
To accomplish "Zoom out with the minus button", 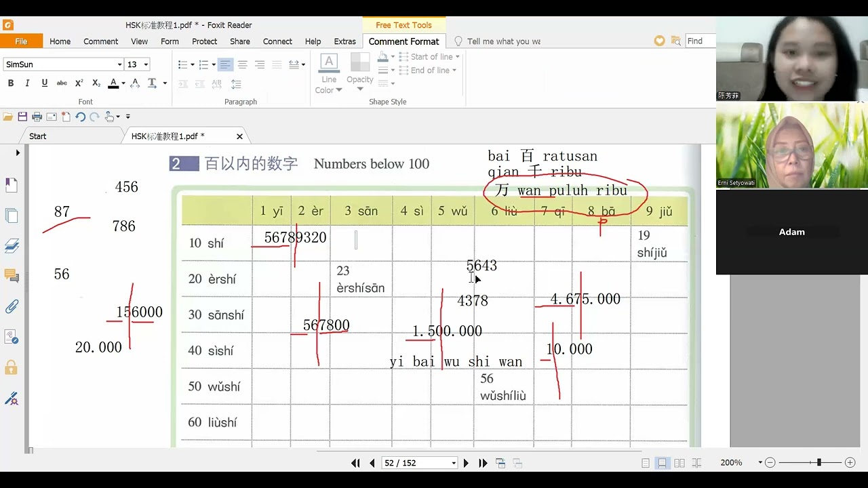I will tap(770, 462).
